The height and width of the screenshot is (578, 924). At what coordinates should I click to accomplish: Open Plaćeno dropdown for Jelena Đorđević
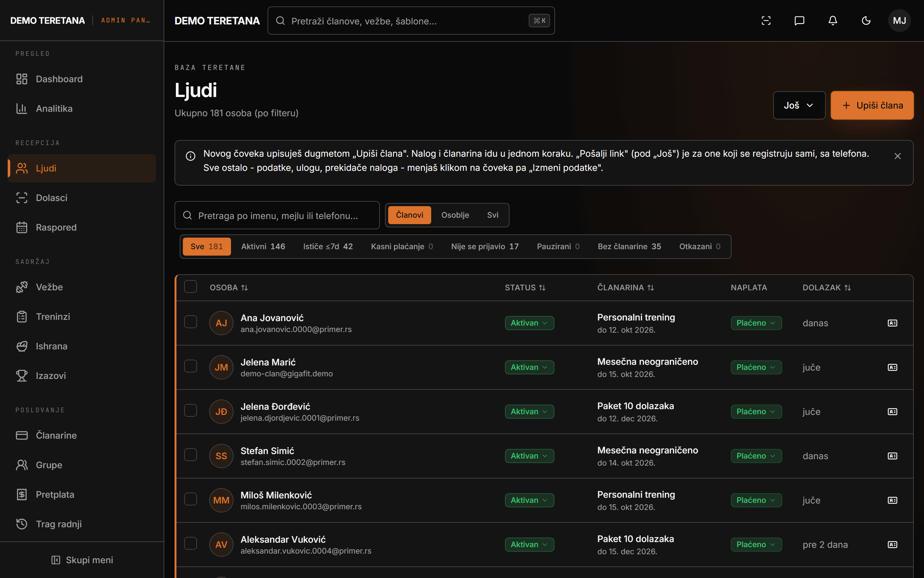(756, 412)
